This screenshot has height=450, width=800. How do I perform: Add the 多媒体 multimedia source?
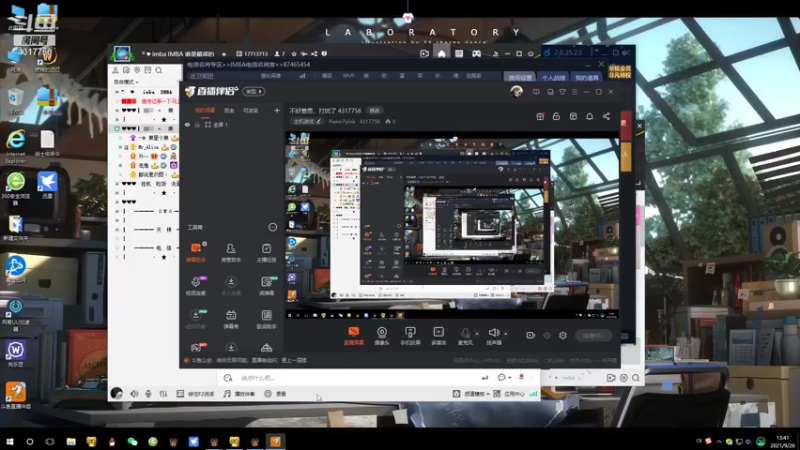point(438,336)
